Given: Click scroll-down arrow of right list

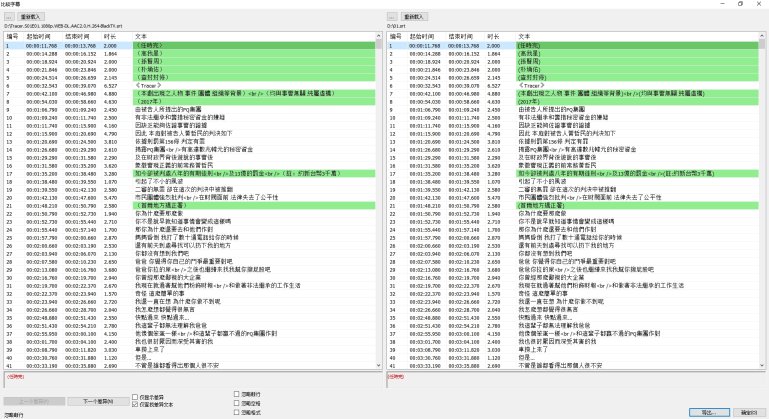Looking at the screenshot, I should [x=762, y=366].
